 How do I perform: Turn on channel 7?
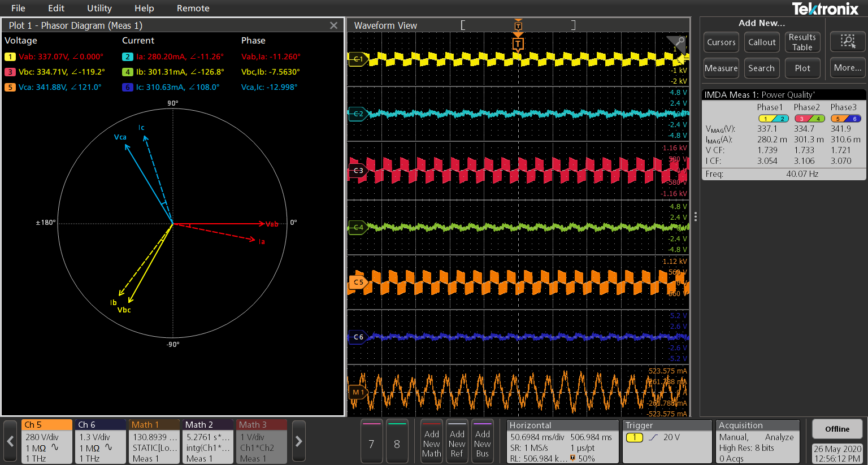point(371,442)
